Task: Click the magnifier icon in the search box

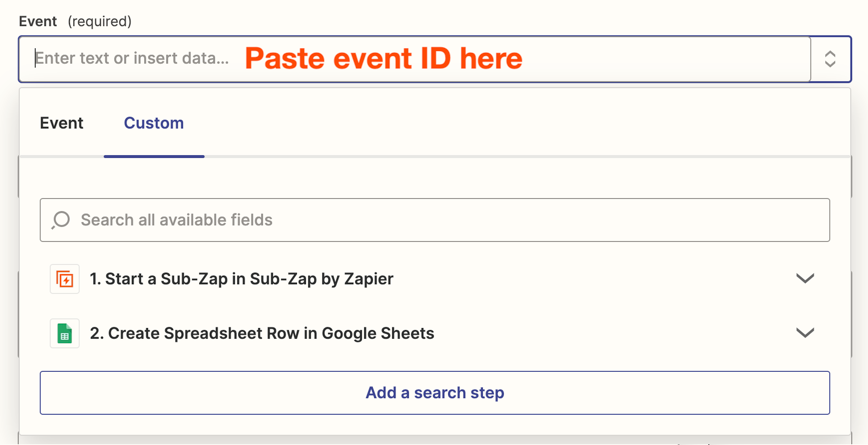Action: click(60, 220)
